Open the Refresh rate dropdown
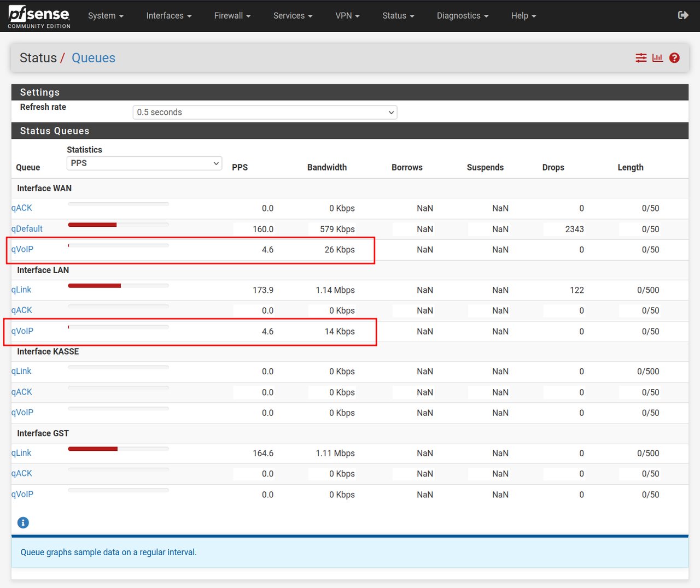The width and height of the screenshot is (700, 588). tap(265, 112)
